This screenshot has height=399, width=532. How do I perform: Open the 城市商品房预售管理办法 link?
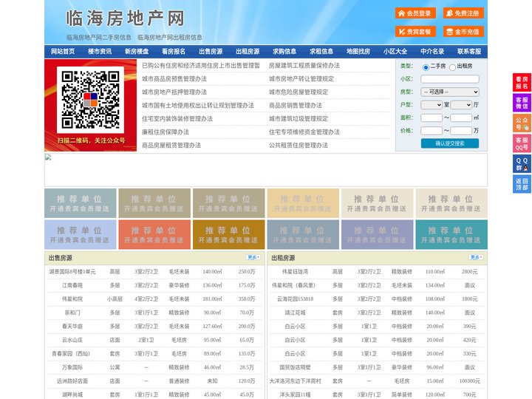pos(174,79)
